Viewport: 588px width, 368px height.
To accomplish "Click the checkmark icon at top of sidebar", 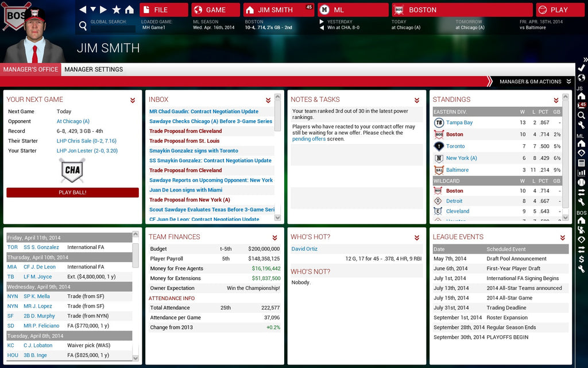I will (x=581, y=68).
